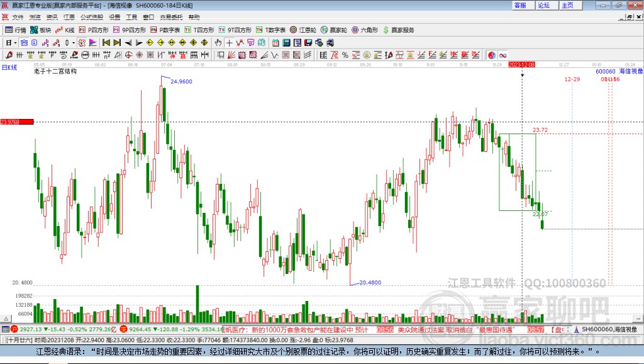Click the calendar date icon
This screenshot has width=644, height=364.
point(275,43)
